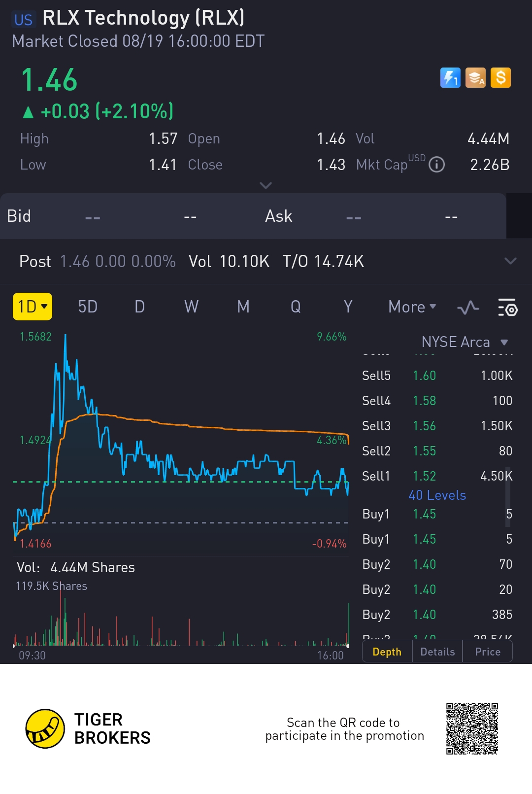Tap the Post Vol 10.10K text
The height and width of the screenshot is (794, 532).
coord(229,261)
